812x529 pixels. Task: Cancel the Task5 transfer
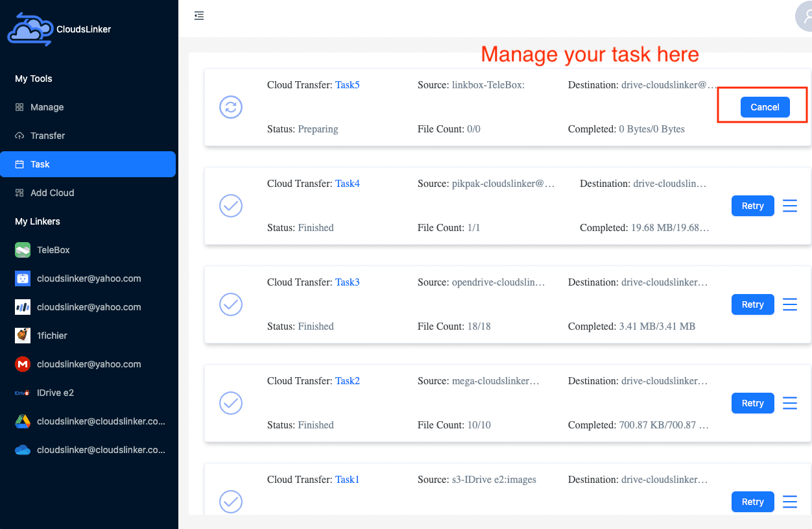pyautogui.click(x=765, y=107)
